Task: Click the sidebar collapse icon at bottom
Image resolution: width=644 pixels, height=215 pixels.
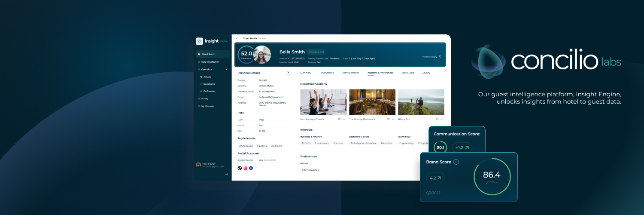Action: pos(227,174)
